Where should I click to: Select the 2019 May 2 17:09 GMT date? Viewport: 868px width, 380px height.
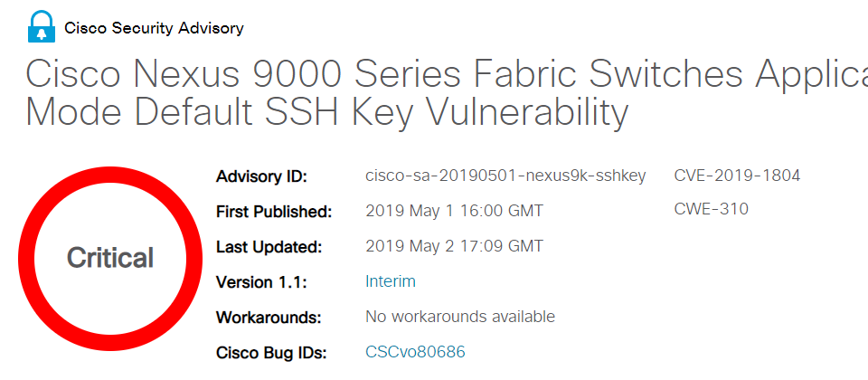coord(454,246)
